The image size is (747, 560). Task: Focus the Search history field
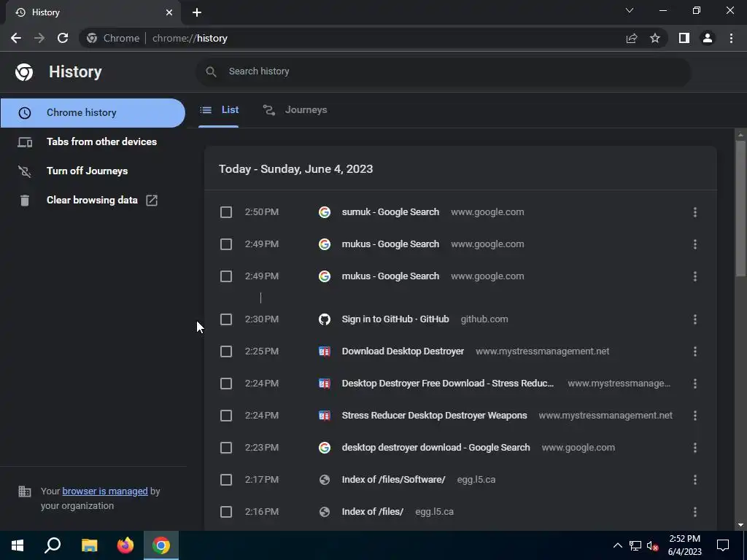coord(443,71)
